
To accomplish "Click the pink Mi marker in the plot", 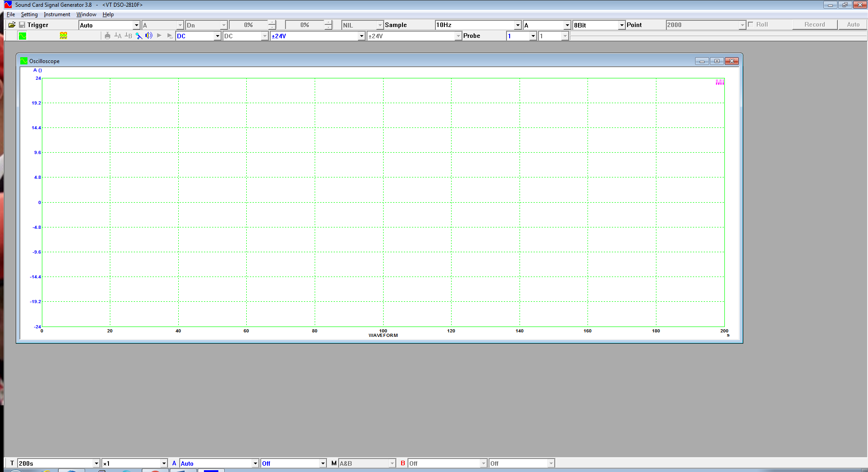I will [720, 82].
